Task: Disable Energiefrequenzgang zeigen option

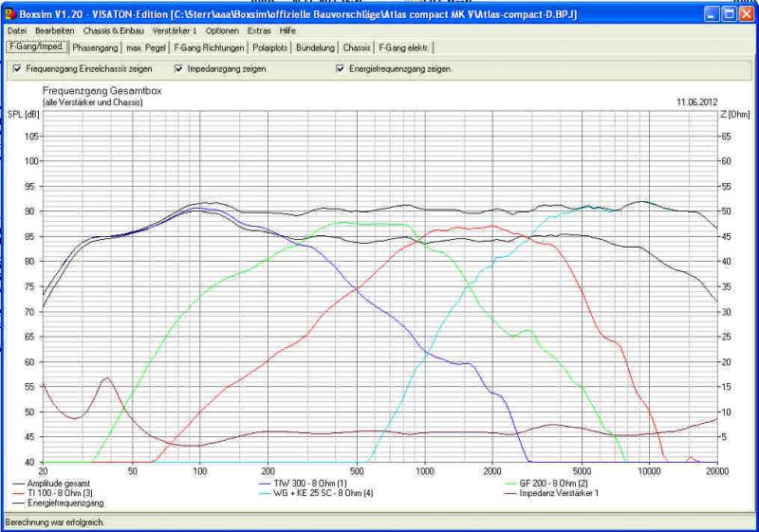Action: [x=340, y=69]
